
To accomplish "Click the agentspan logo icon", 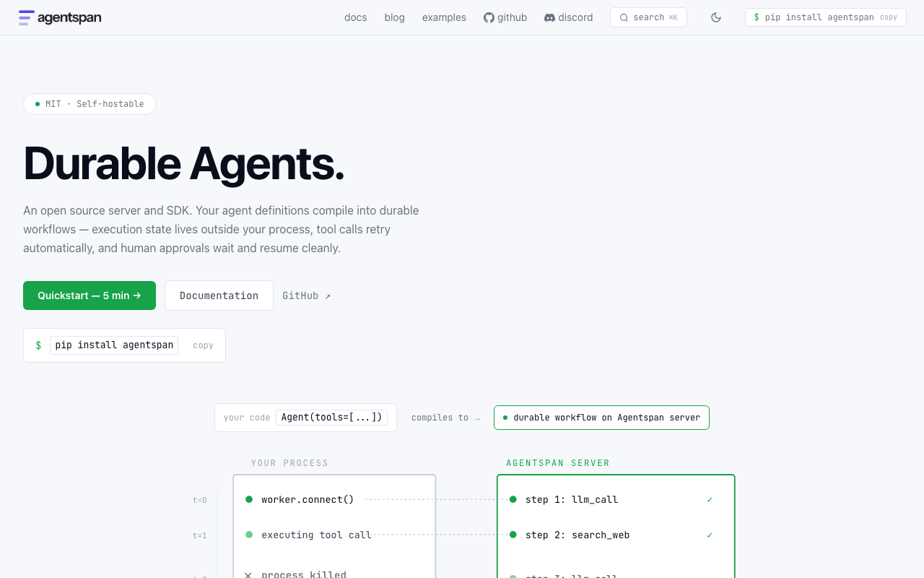I will [27, 17].
